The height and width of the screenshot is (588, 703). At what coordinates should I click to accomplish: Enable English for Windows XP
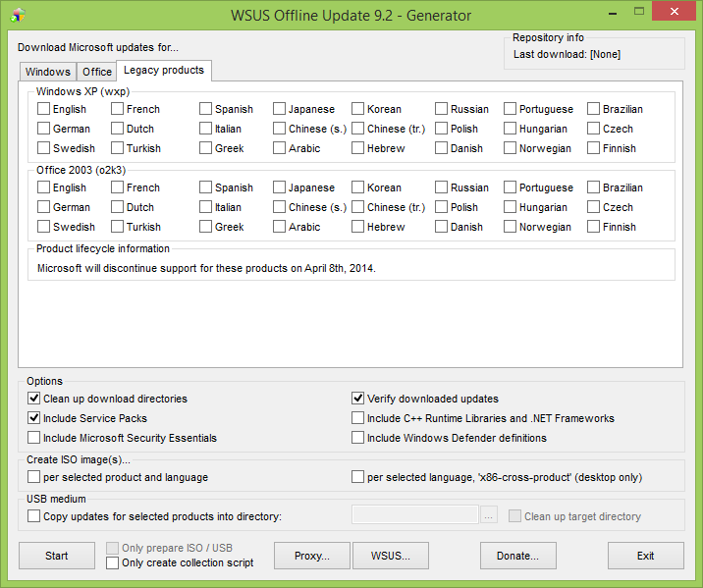pos(44,109)
